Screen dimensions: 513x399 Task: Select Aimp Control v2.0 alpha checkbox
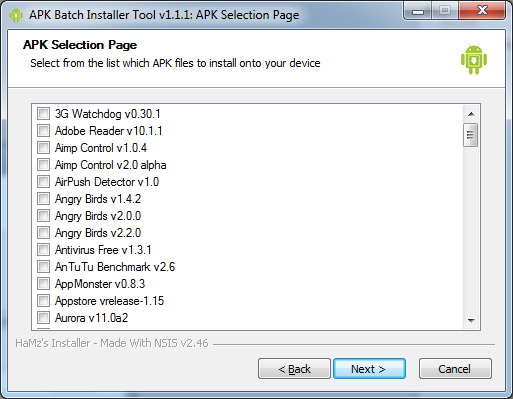(43, 164)
